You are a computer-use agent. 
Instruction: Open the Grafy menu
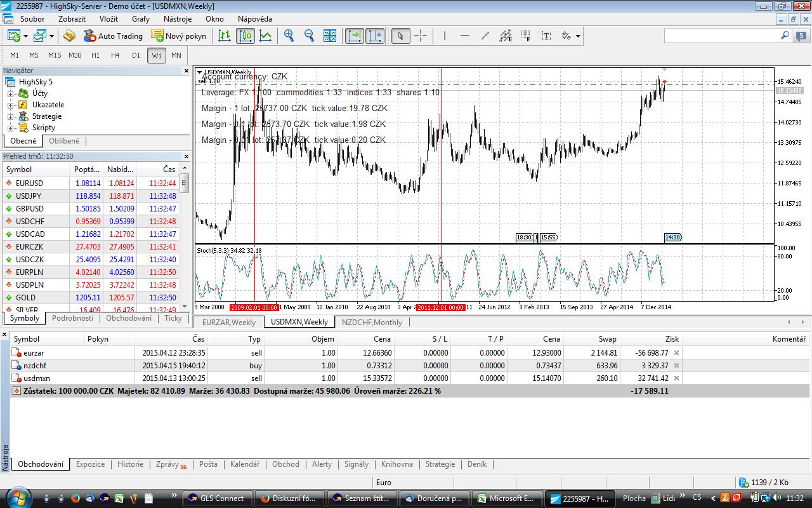[140, 19]
